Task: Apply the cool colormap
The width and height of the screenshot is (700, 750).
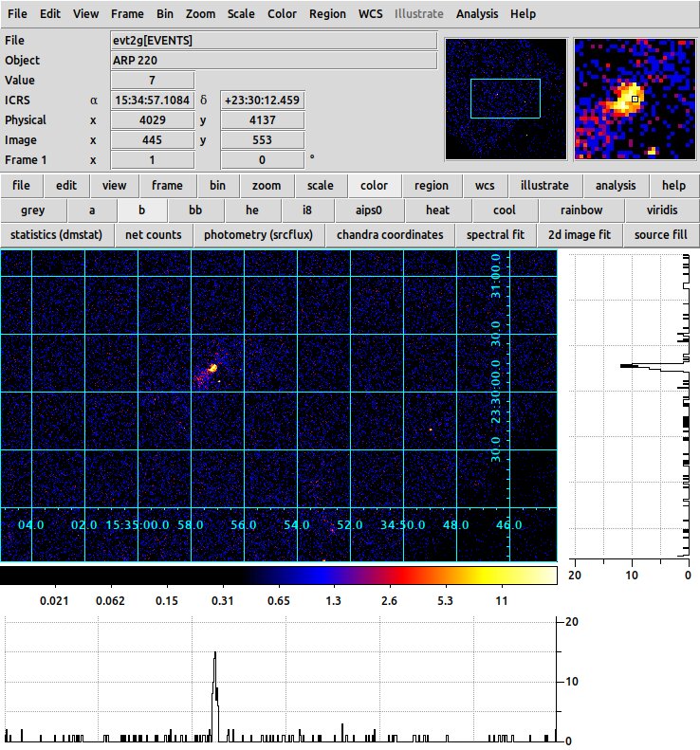Action: pos(505,210)
